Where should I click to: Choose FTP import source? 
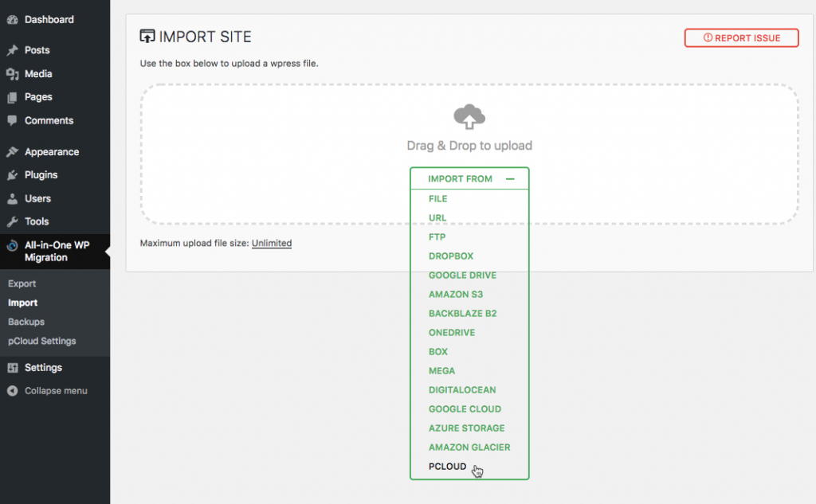[437, 237]
